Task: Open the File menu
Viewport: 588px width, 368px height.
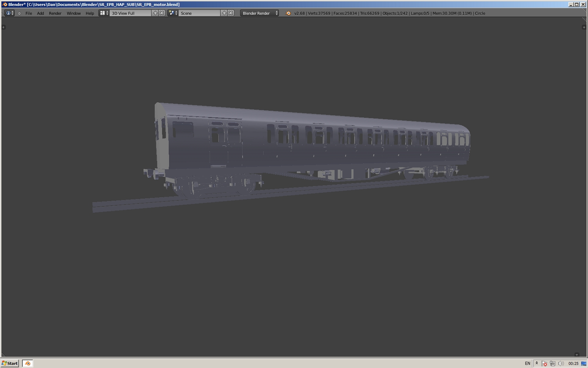Action: [x=29, y=13]
